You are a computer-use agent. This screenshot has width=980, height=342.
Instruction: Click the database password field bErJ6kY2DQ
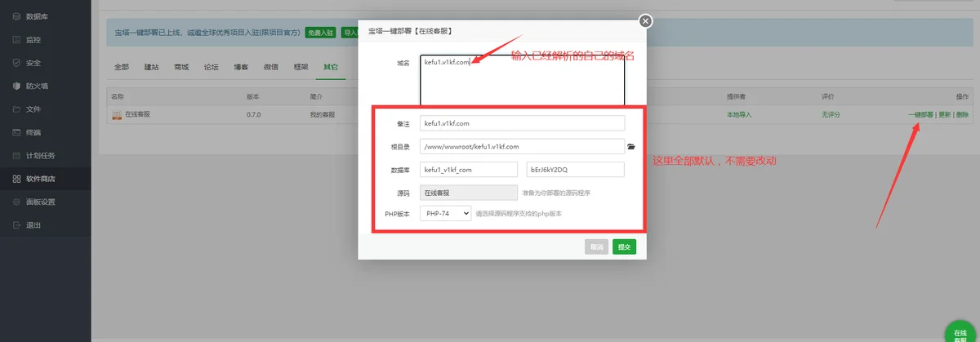click(575, 170)
